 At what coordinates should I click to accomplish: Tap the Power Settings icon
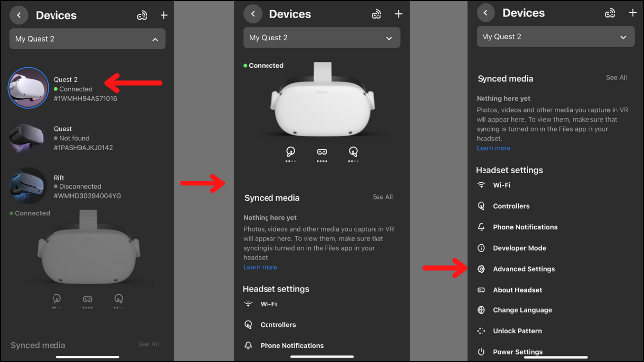pos(481,352)
